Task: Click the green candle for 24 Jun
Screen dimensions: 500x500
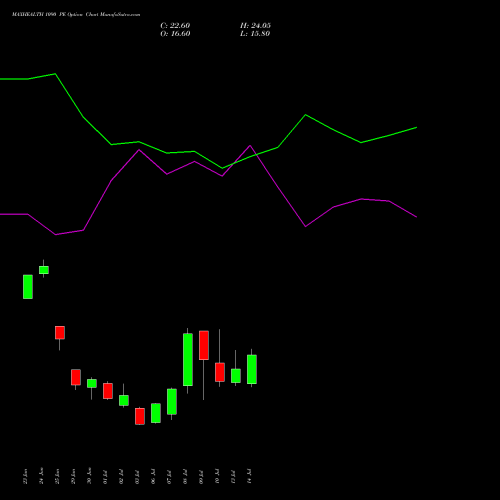Action: click(44, 270)
